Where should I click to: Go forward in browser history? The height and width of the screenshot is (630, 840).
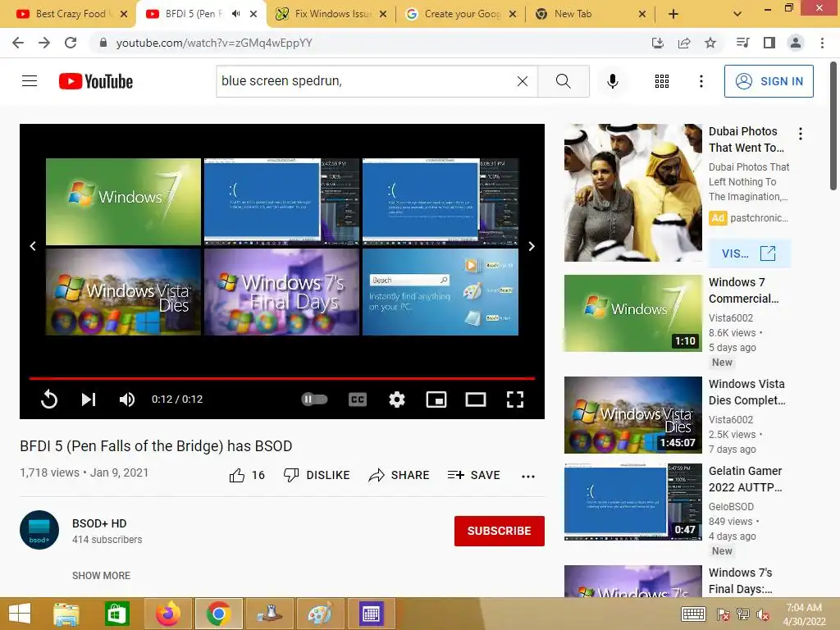click(x=44, y=43)
